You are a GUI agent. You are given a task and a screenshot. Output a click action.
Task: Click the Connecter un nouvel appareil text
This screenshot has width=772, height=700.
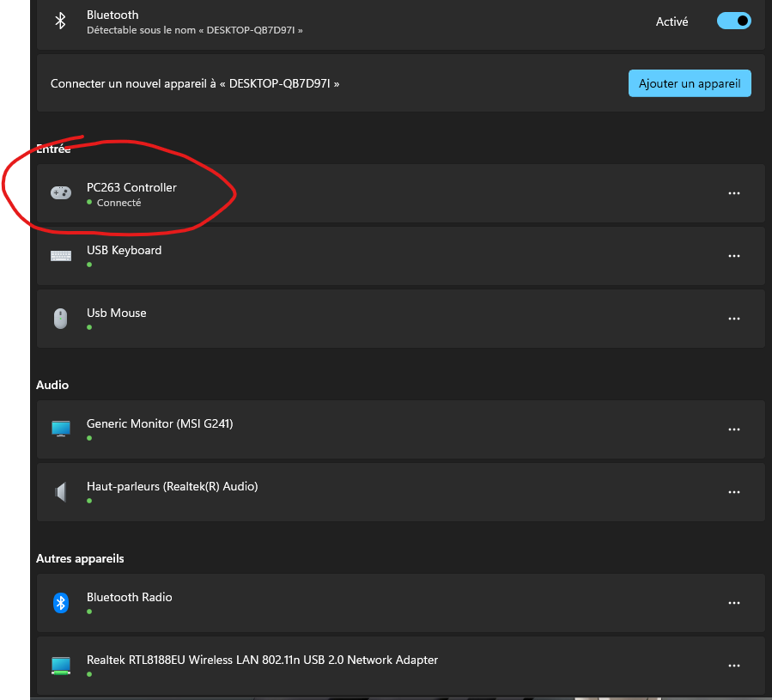click(194, 83)
